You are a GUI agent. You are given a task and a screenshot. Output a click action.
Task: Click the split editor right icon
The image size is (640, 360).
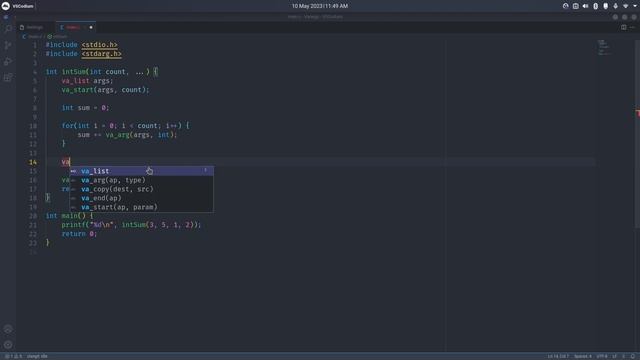[x=623, y=27]
